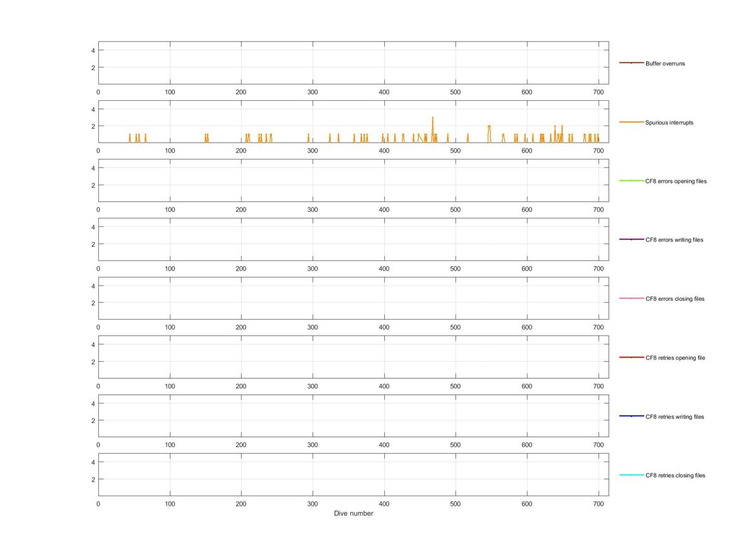
Task: Click the blue CF8 retries writing legend line
Action: click(x=631, y=416)
